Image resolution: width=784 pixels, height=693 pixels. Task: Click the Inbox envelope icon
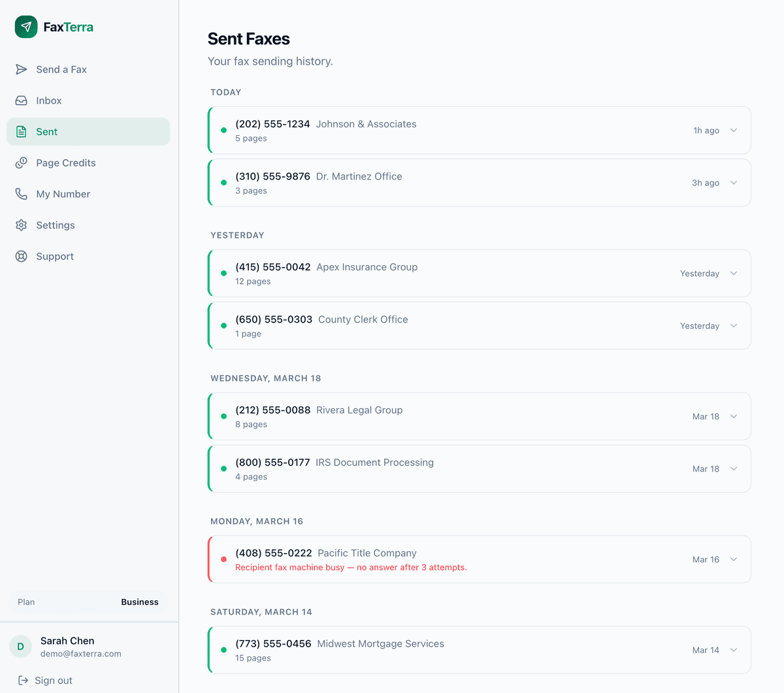pyautogui.click(x=22, y=100)
